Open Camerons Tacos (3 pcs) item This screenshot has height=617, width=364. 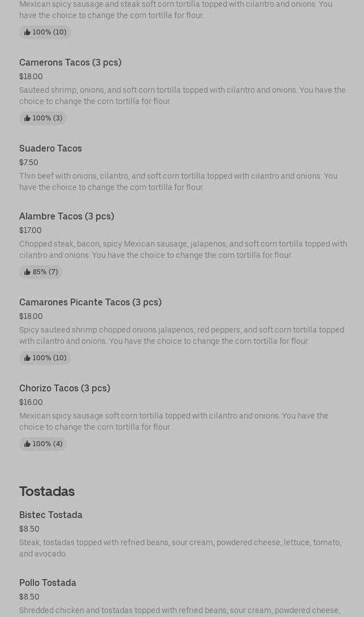pos(70,62)
